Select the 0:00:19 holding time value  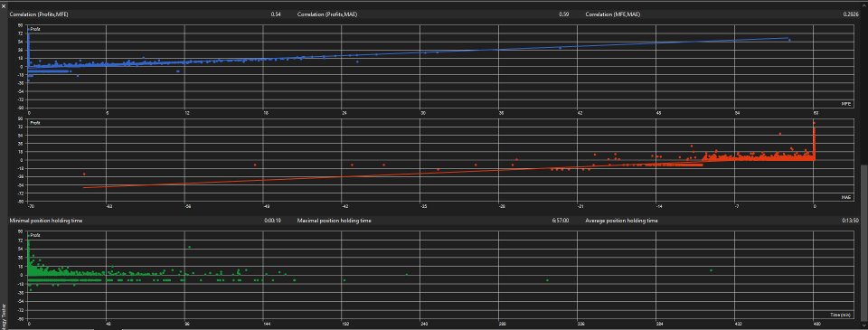tap(273, 221)
